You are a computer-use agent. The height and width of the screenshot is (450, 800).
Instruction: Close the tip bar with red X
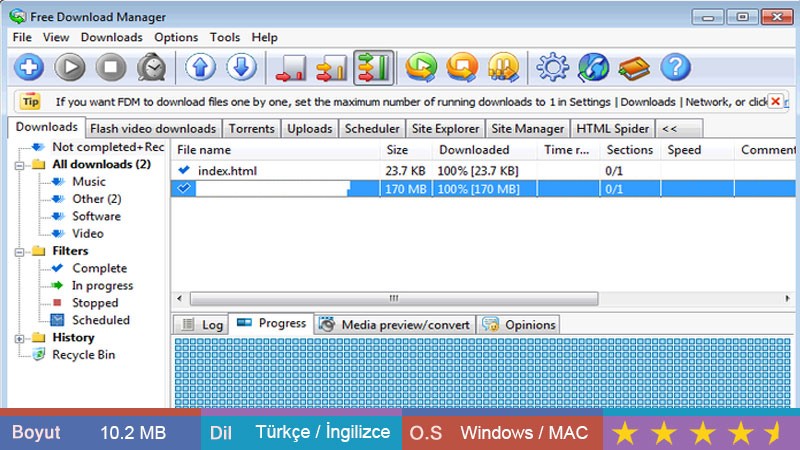776,101
